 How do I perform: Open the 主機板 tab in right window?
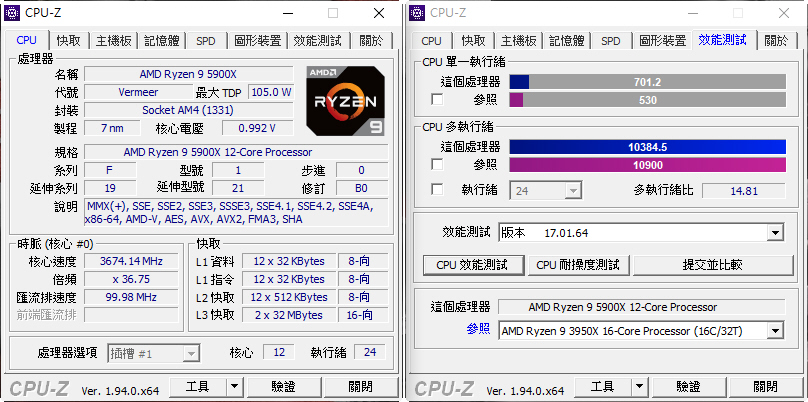click(519, 41)
